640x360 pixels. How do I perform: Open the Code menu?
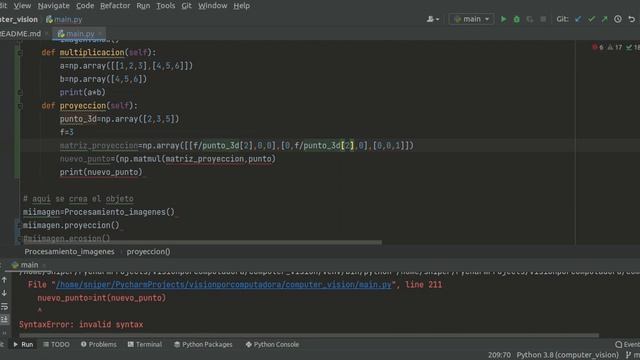85,6
